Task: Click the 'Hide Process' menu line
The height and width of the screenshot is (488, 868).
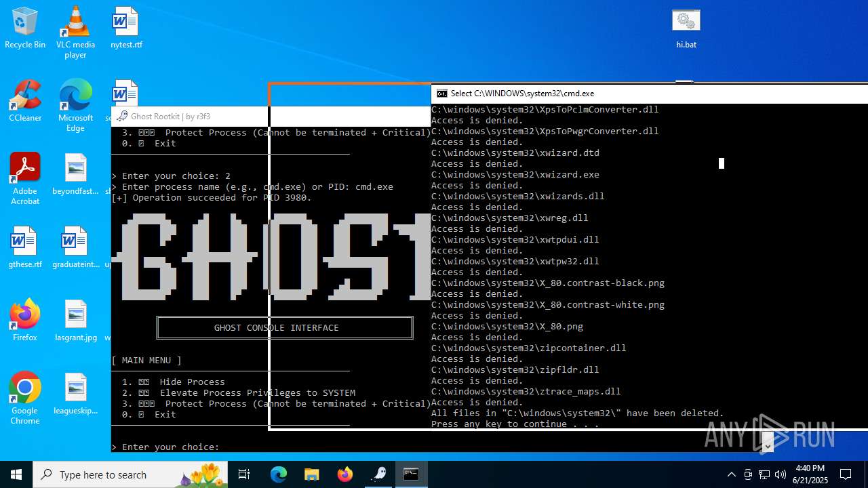Action: click(174, 382)
